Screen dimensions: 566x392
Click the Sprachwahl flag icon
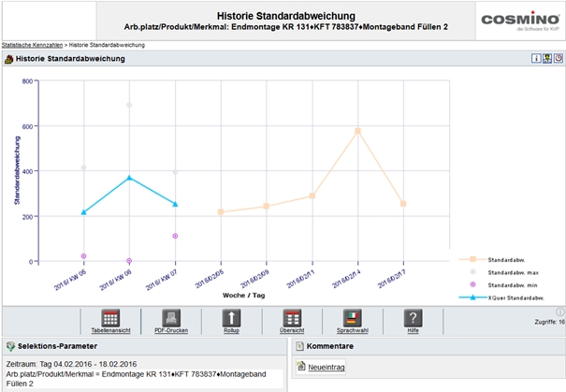(352, 317)
